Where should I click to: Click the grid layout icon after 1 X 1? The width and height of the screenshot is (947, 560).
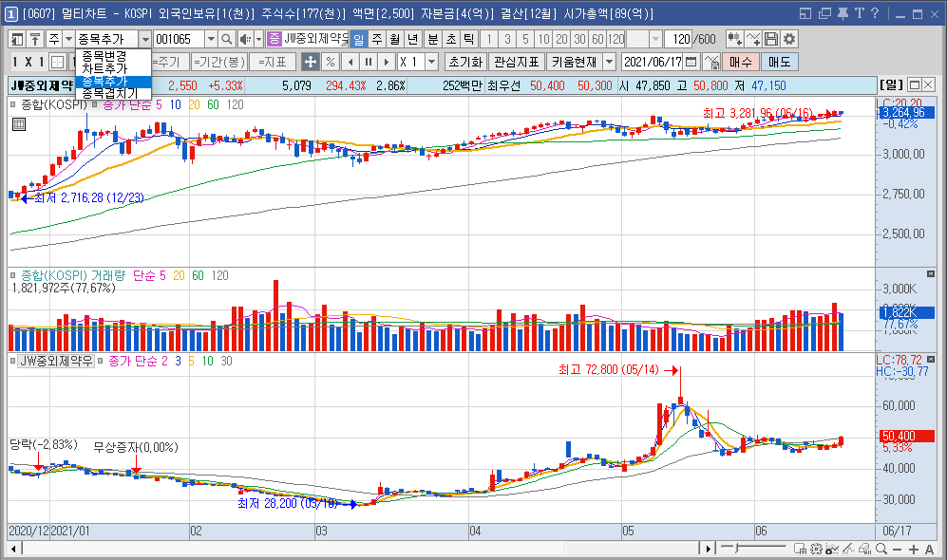pyautogui.click(x=57, y=62)
